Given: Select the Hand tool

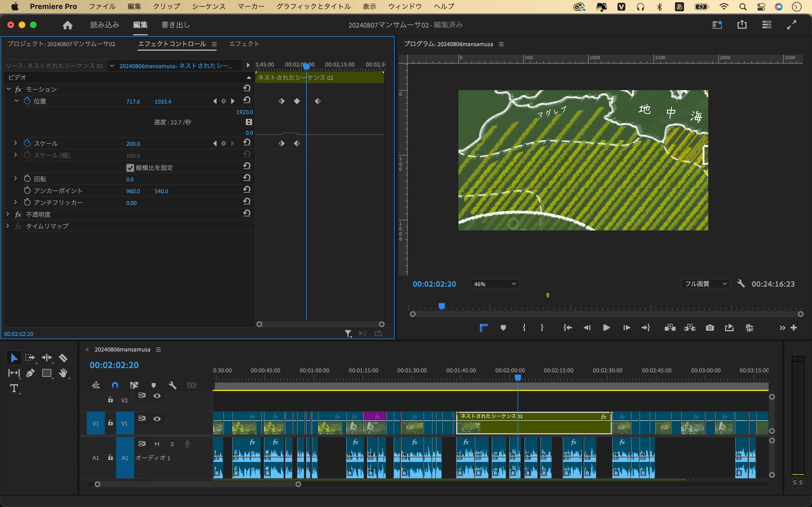Looking at the screenshot, I should pos(63,373).
